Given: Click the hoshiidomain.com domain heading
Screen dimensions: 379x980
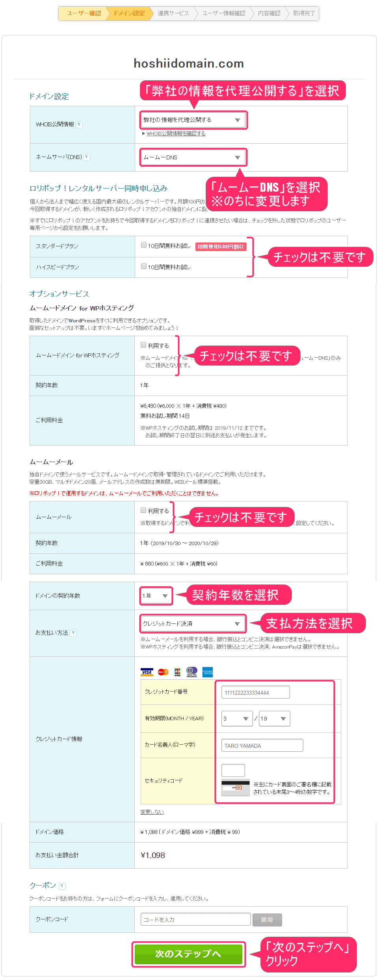Looking at the screenshot, I should tap(189, 63).
